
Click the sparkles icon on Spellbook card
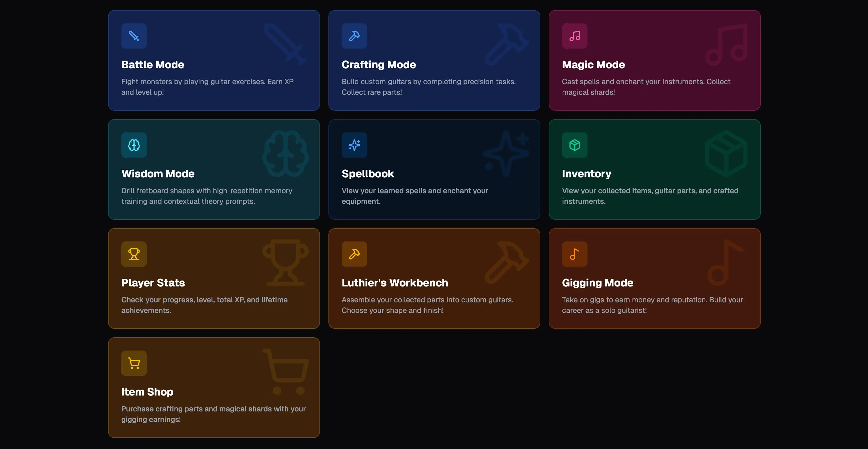354,145
